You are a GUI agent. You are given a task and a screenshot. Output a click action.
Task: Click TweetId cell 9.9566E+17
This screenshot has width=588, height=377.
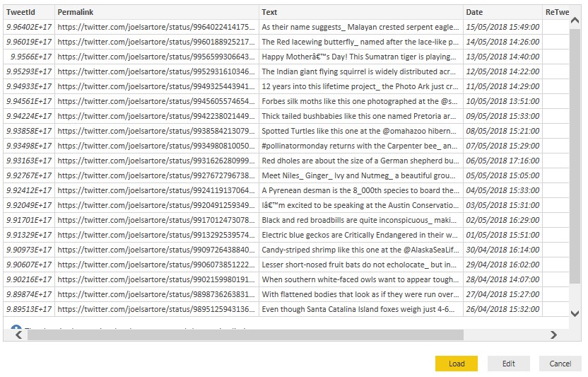pos(29,57)
